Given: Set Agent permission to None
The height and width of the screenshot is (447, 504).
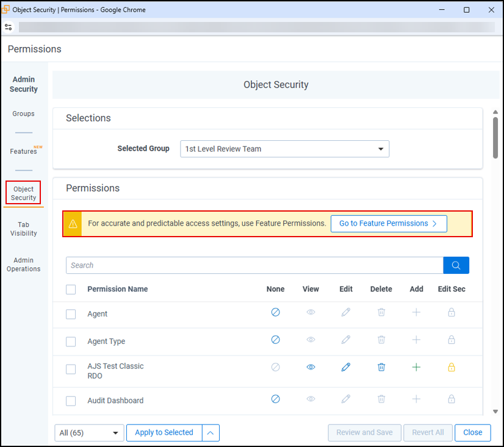Looking at the screenshot, I should coord(275,312).
